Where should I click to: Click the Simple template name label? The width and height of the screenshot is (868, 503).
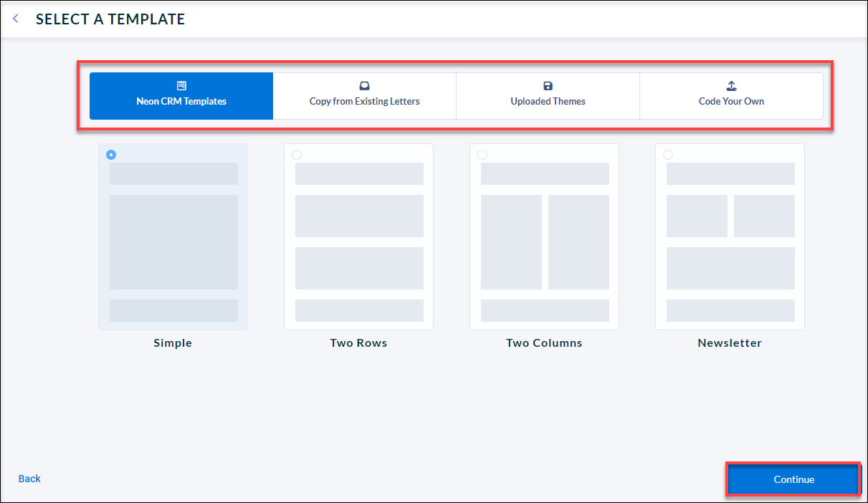click(173, 343)
